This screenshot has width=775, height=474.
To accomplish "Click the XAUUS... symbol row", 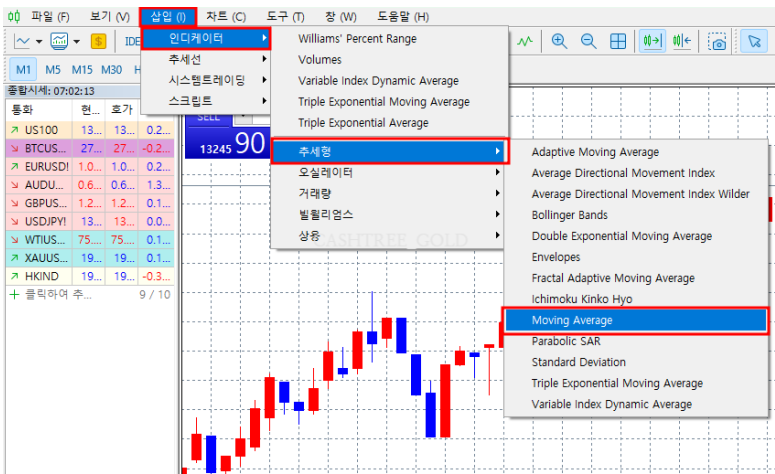I will pos(90,258).
